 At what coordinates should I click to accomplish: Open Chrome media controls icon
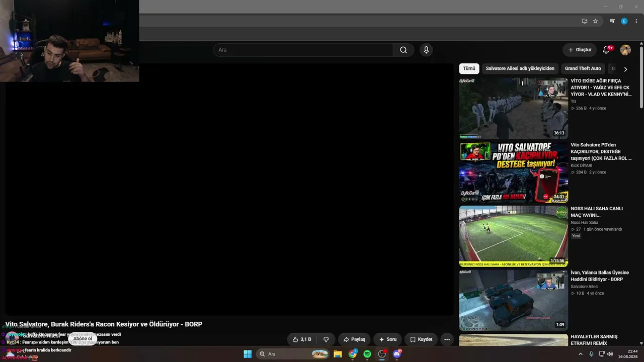click(612, 21)
